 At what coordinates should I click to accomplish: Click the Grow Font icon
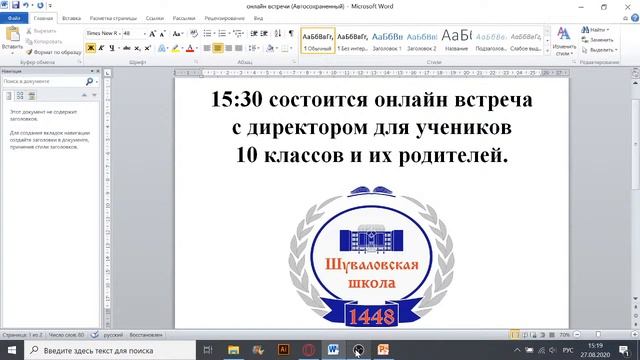(x=152, y=33)
